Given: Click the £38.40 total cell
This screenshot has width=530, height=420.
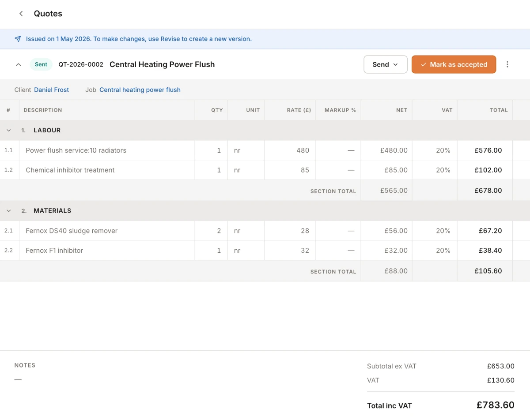Looking at the screenshot, I should tap(485, 250).
